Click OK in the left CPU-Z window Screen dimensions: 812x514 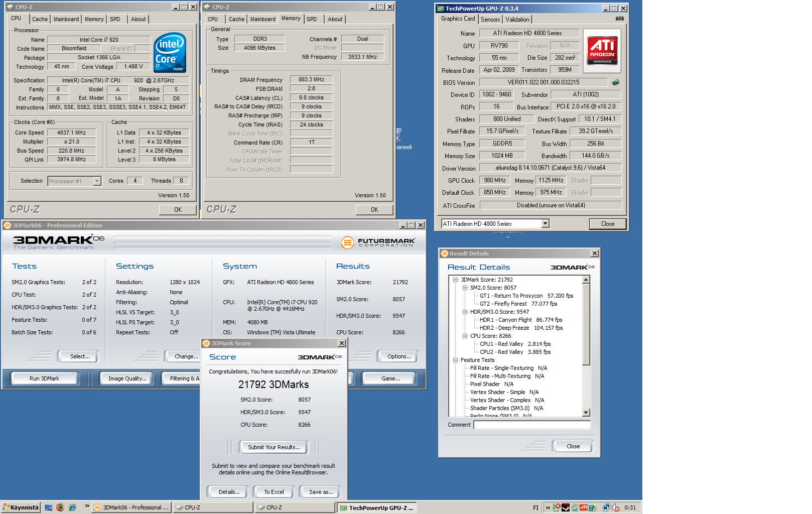[178, 210]
